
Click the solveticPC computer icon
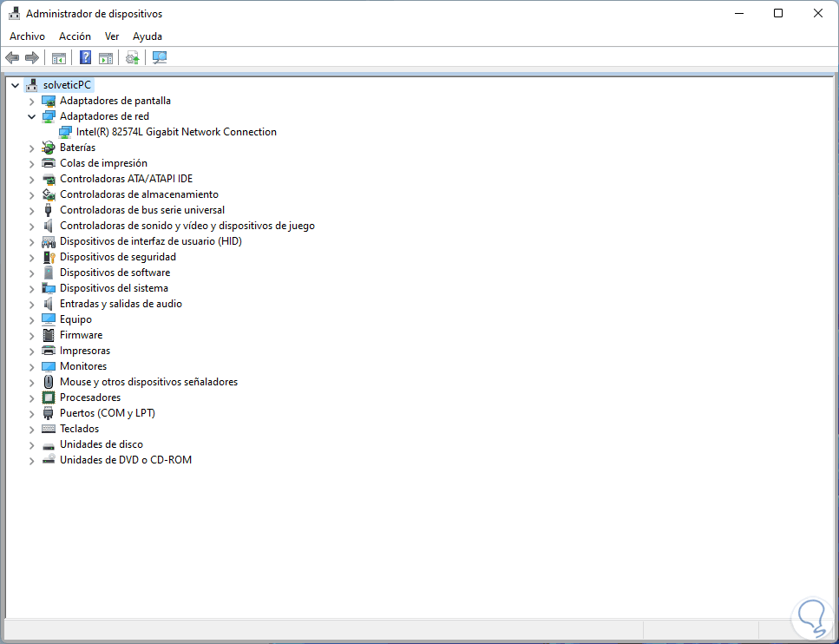[32, 85]
